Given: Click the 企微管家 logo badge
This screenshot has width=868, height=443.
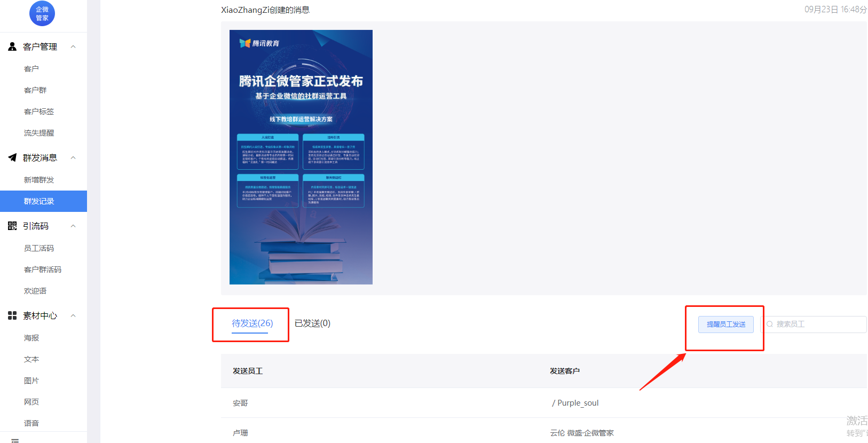Looking at the screenshot, I should (42, 13).
